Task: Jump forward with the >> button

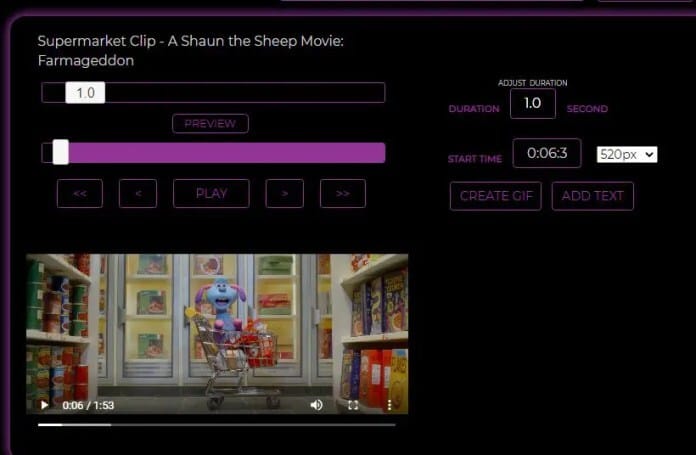Action: [343, 194]
